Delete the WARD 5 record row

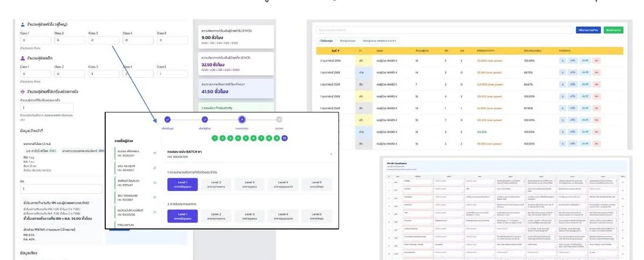(x=596, y=85)
